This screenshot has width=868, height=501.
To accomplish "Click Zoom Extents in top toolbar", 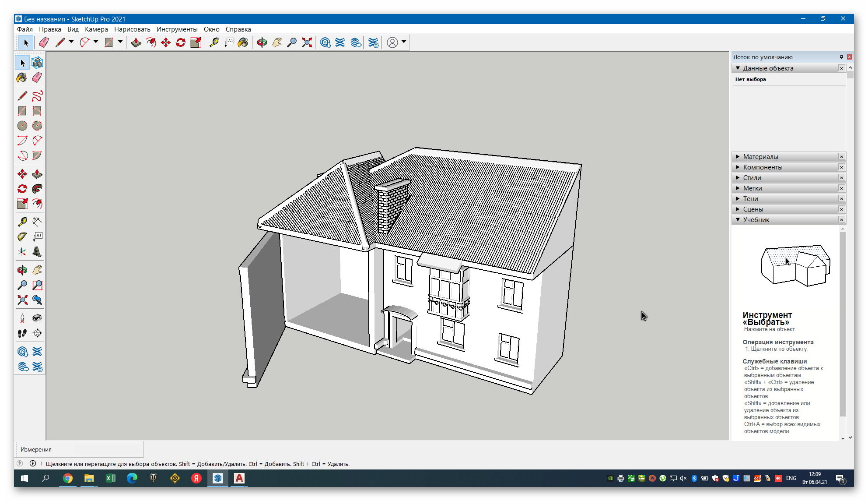I will point(307,42).
